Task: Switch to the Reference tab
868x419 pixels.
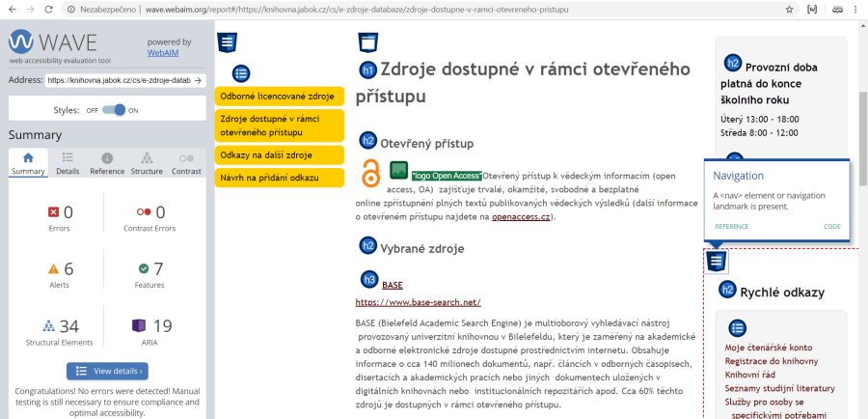Action: [107, 163]
